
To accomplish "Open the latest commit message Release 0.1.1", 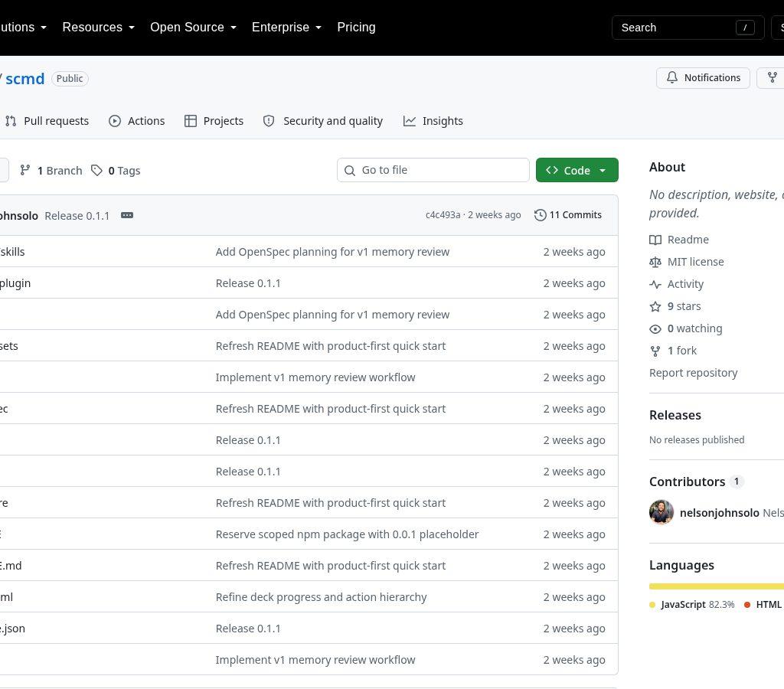I will click(x=77, y=215).
